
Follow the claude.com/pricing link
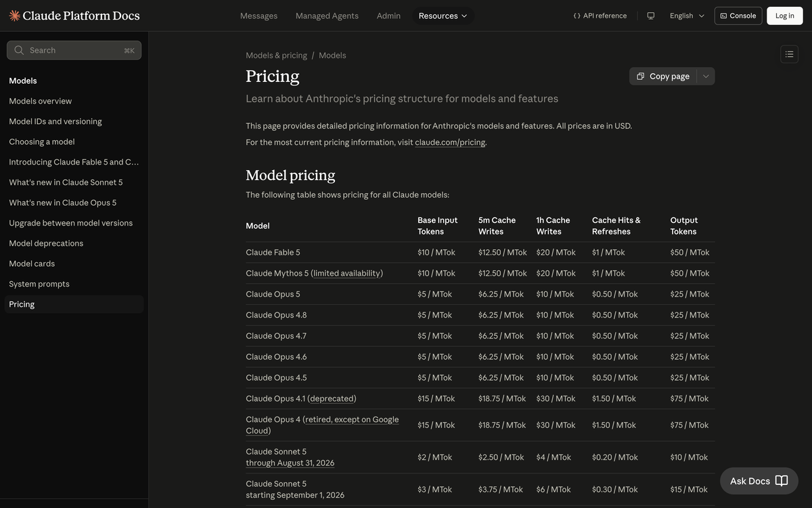coord(450,142)
